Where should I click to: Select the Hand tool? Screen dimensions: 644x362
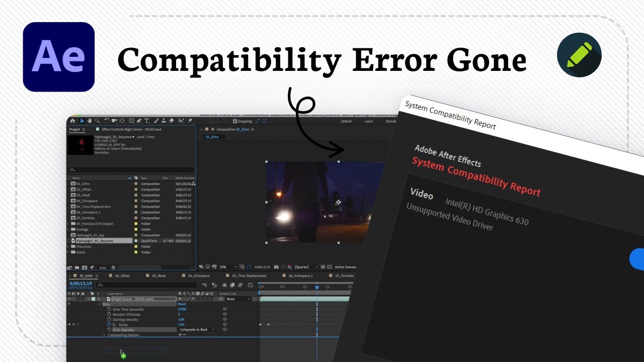point(90,121)
